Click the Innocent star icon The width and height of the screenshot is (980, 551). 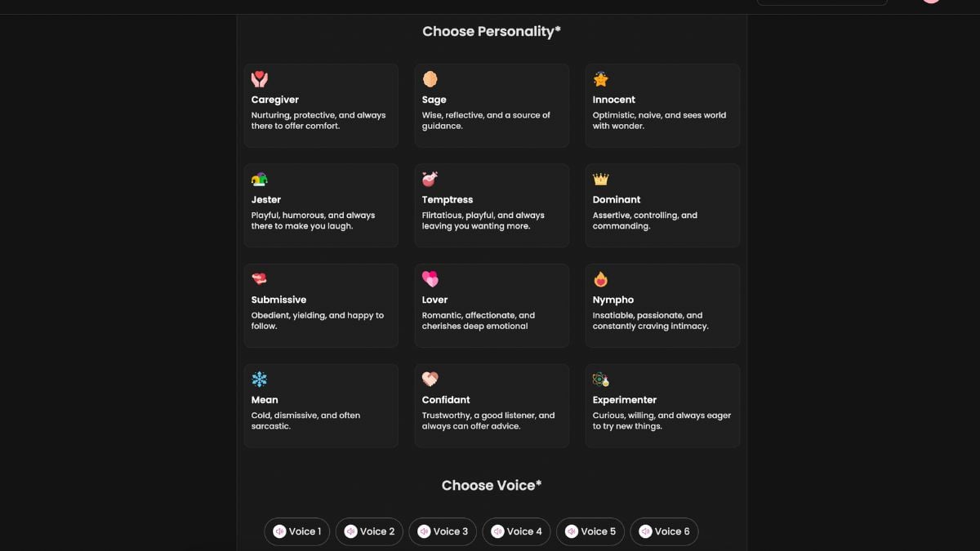point(601,79)
